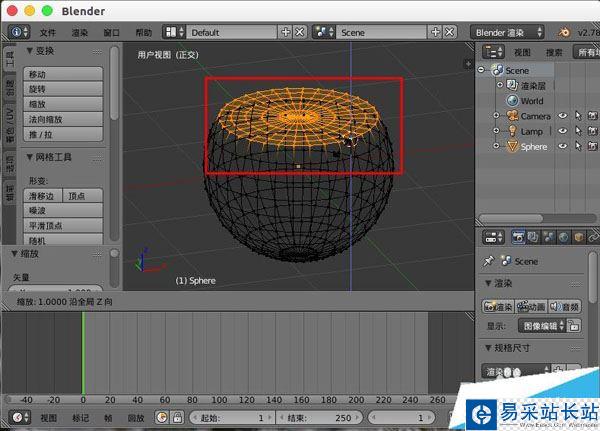The image size is (600, 431).
Task: Toggle Camera selectability cursor icon
Action: pyautogui.click(x=578, y=116)
